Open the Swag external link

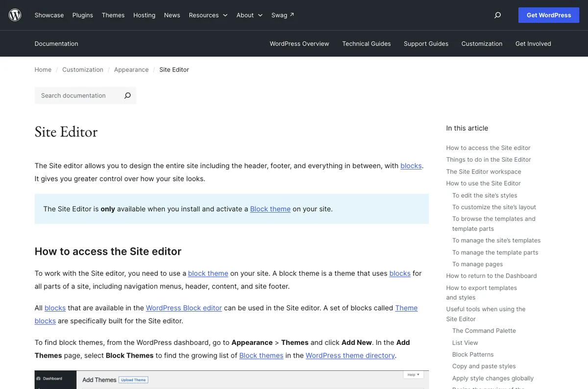[x=283, y=15]
